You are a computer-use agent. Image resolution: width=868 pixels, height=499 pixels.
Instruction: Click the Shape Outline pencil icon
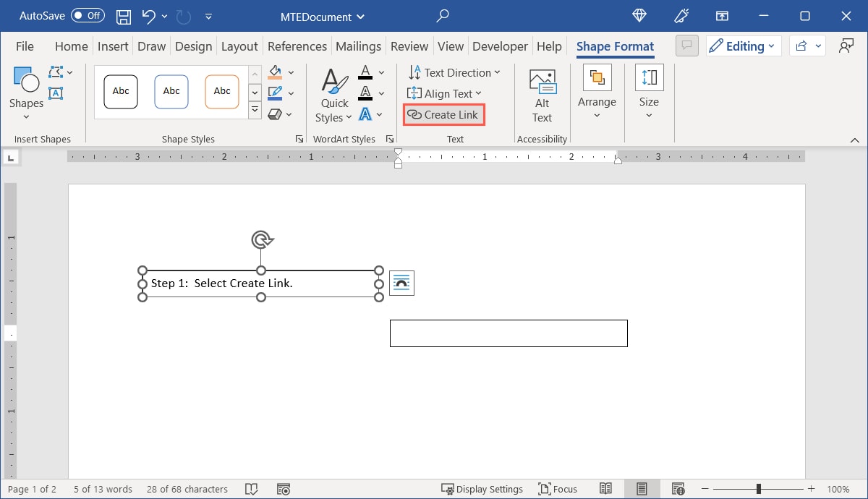pyautogui.click(x=275, y=93)
